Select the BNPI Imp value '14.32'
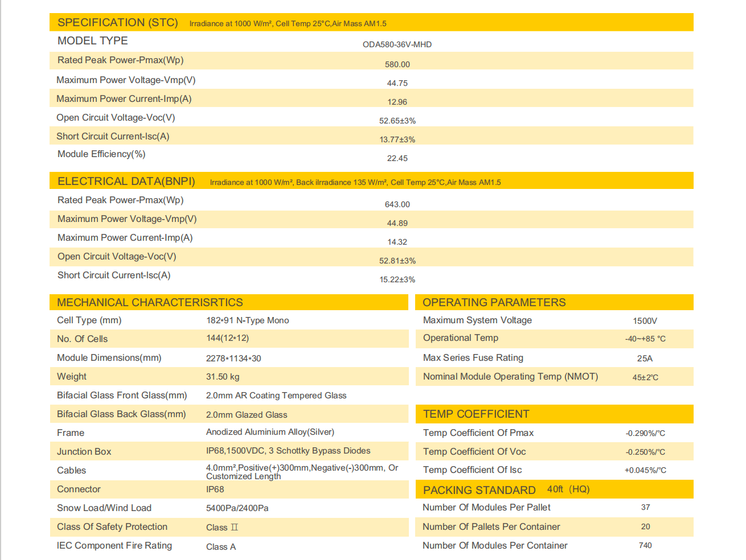The width and height of the screenshot is (746, 560). pyautogui.click(x=397, y=242)
